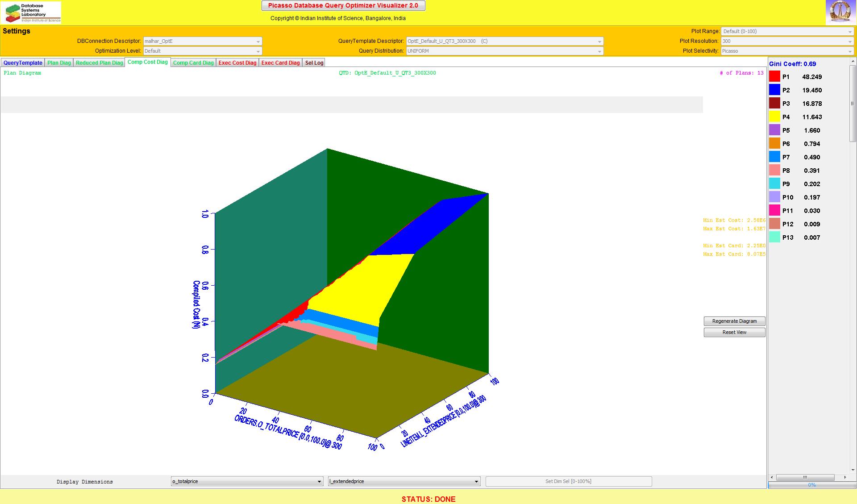Open the Plot Resolution dropdown

tap(787, 41)
